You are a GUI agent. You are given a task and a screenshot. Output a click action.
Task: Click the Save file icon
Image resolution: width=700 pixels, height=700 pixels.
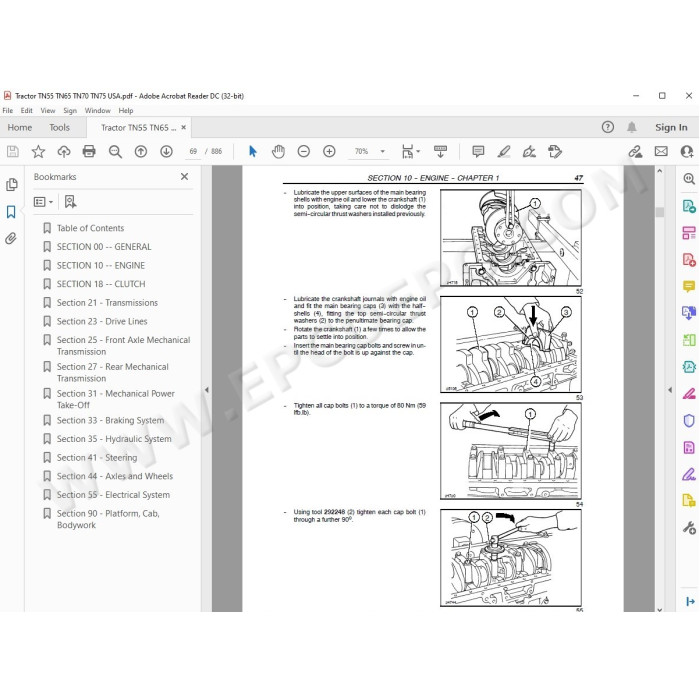click(12, 152)
